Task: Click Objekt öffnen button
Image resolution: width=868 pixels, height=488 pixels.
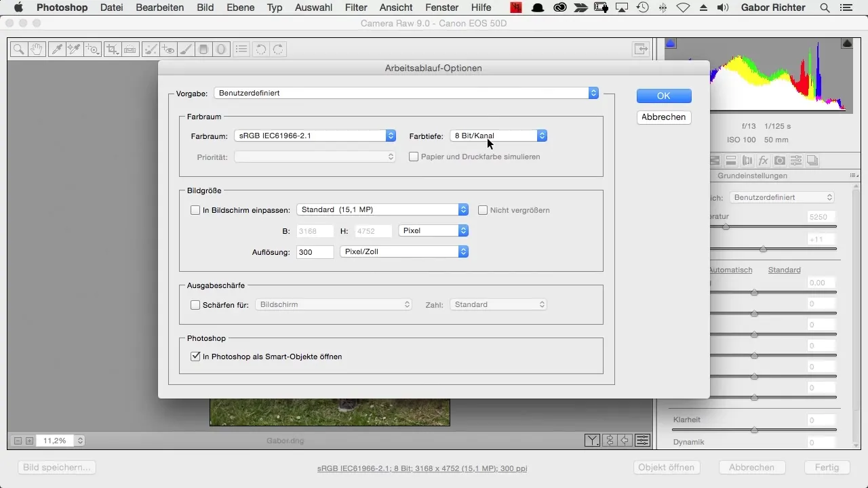Action: pyautogui.click(x=667, y=467)
